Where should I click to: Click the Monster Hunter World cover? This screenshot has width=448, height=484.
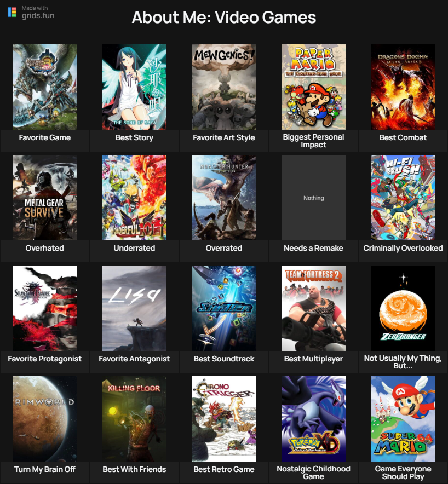click(224, 198)
